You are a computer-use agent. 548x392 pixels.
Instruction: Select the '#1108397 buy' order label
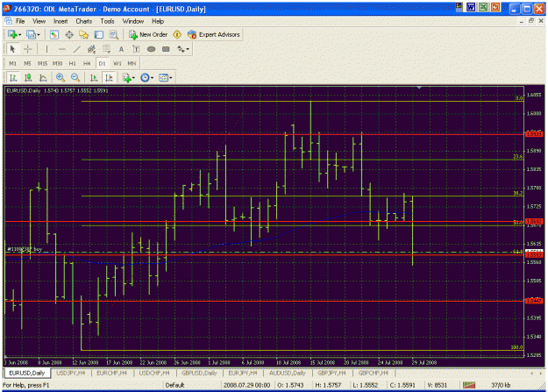25,249
